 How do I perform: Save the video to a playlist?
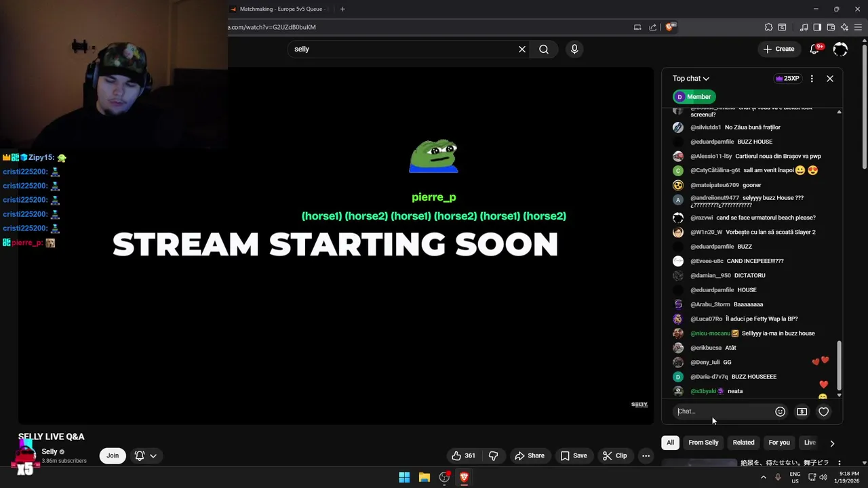pos(574,455)
